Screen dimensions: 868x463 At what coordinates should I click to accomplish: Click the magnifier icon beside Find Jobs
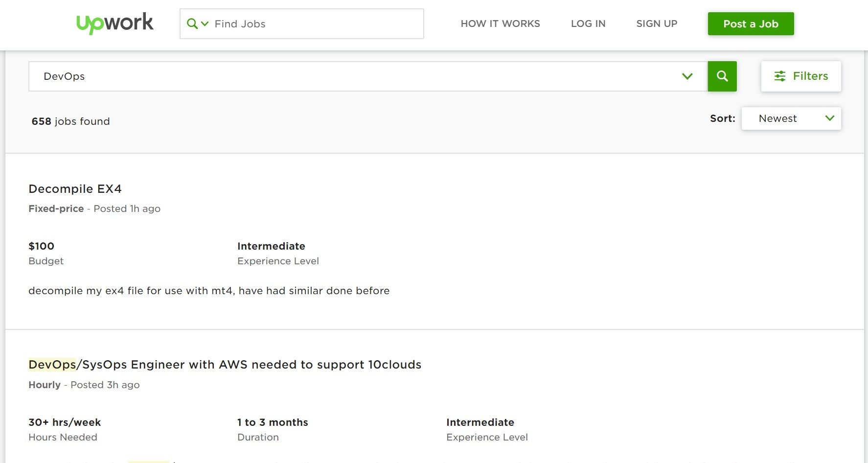(x=192, y=23)
